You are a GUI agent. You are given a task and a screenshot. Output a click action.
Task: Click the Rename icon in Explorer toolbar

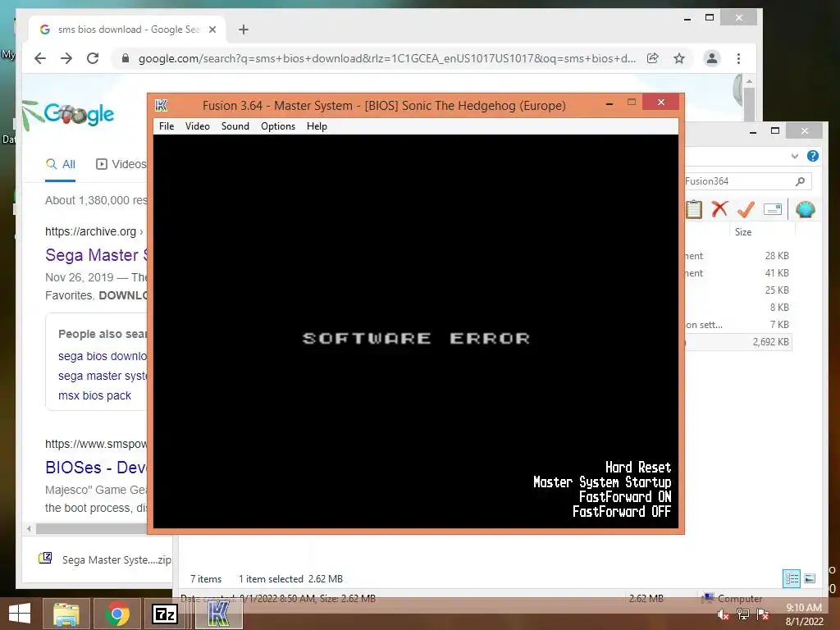tap(773, 209)
